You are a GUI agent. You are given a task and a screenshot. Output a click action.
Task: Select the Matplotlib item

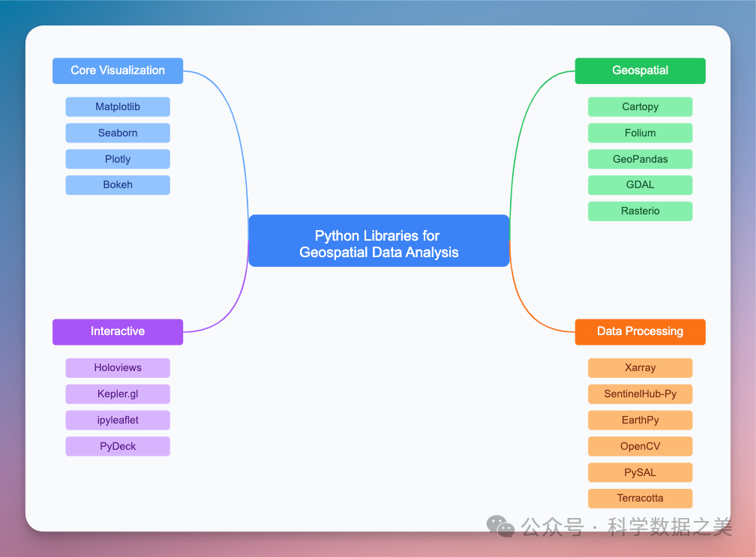[118, 106]
